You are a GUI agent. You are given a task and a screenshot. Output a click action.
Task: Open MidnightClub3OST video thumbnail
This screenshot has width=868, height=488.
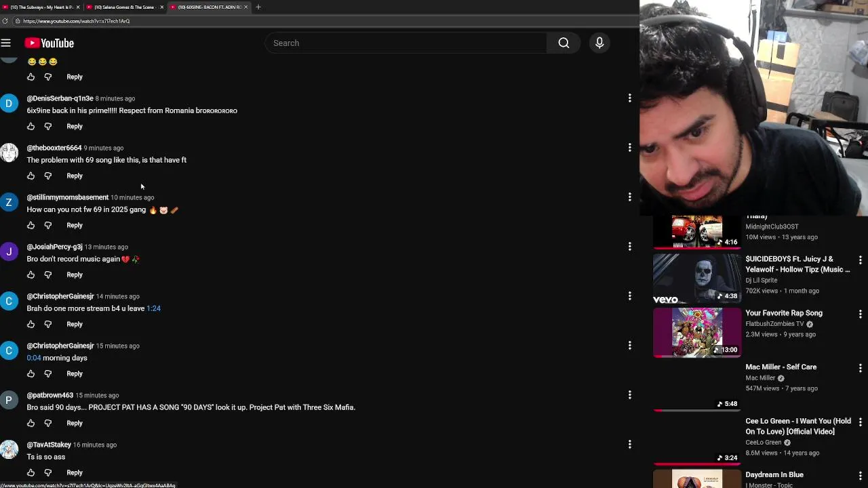click(697, 231)
